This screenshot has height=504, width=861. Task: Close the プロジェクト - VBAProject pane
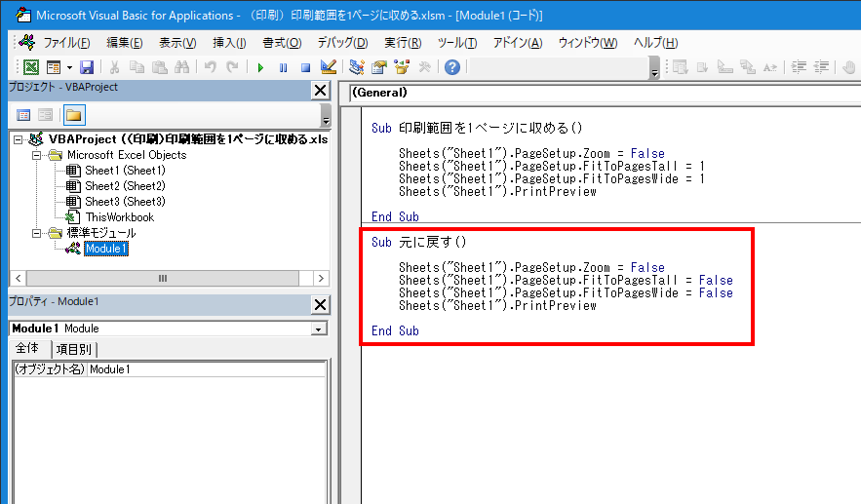pyautogui.click(x=320, y=91)
